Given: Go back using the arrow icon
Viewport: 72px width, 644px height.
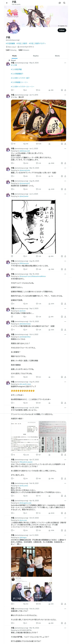Looking at the screenshot, I should point(7,3).
